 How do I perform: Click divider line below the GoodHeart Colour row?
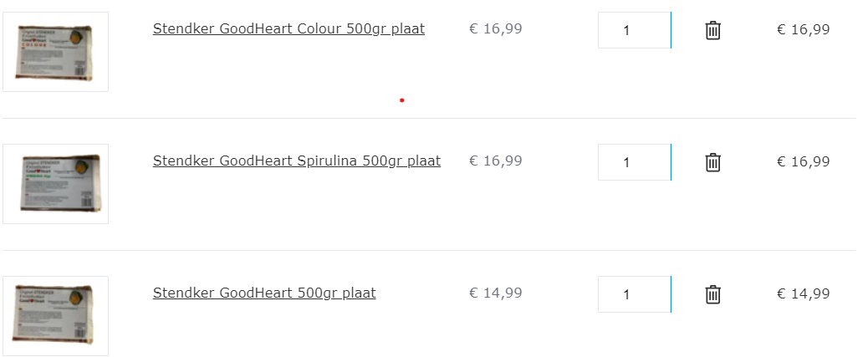pyautogui.click(x=428, y=118)
